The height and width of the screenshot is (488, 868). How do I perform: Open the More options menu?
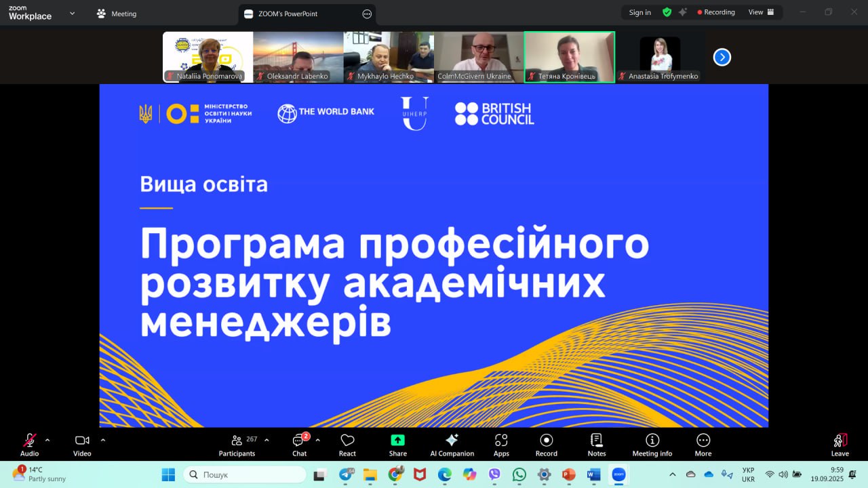[x=703, y=444]
